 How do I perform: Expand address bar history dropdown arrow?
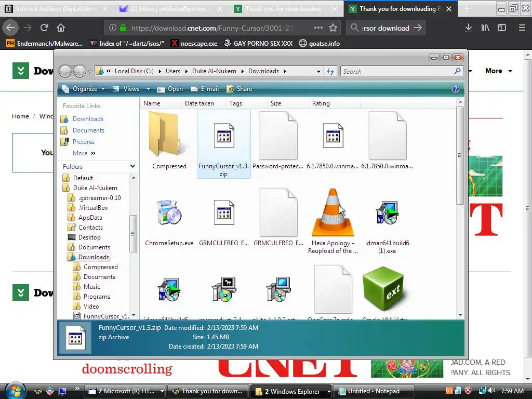point(318,72)
